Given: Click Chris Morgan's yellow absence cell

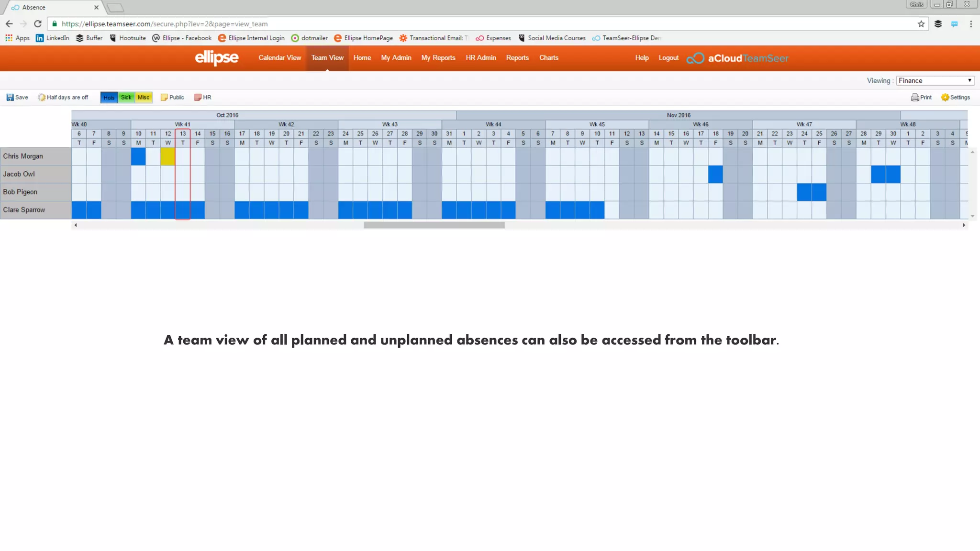Looking at the screenshot, I should click(x=168, y=156).
